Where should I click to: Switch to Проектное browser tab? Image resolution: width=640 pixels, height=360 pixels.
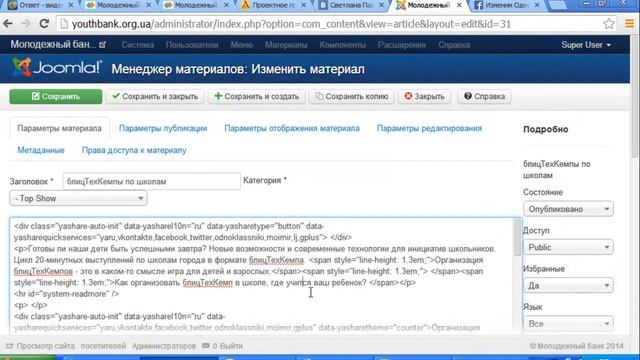click(x=274, y=5)
